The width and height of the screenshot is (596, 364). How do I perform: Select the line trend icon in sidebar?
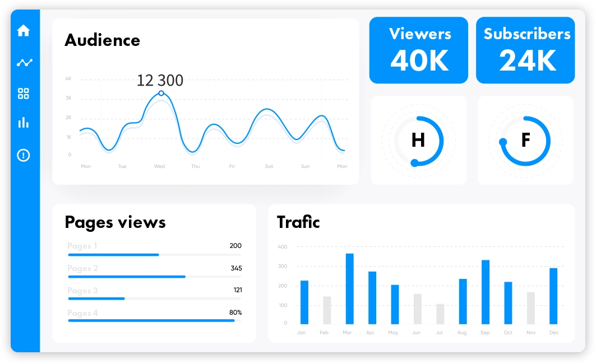coord(24,62)
